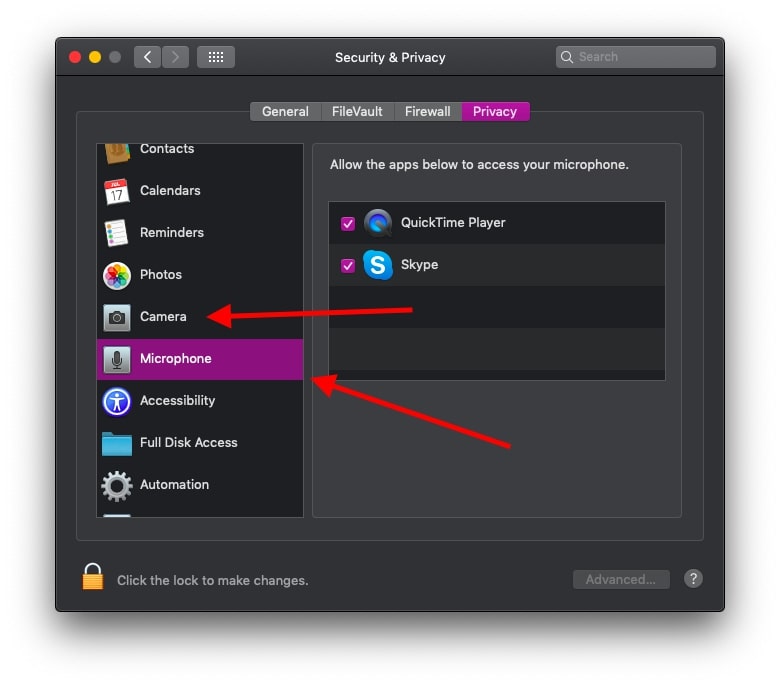Select the Automation label

click(x=174, y=485)
